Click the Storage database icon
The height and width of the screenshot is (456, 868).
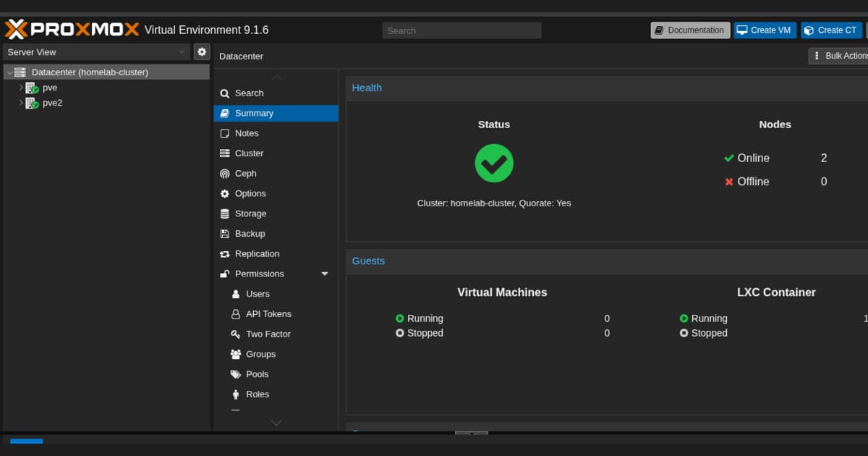(224, 214)
